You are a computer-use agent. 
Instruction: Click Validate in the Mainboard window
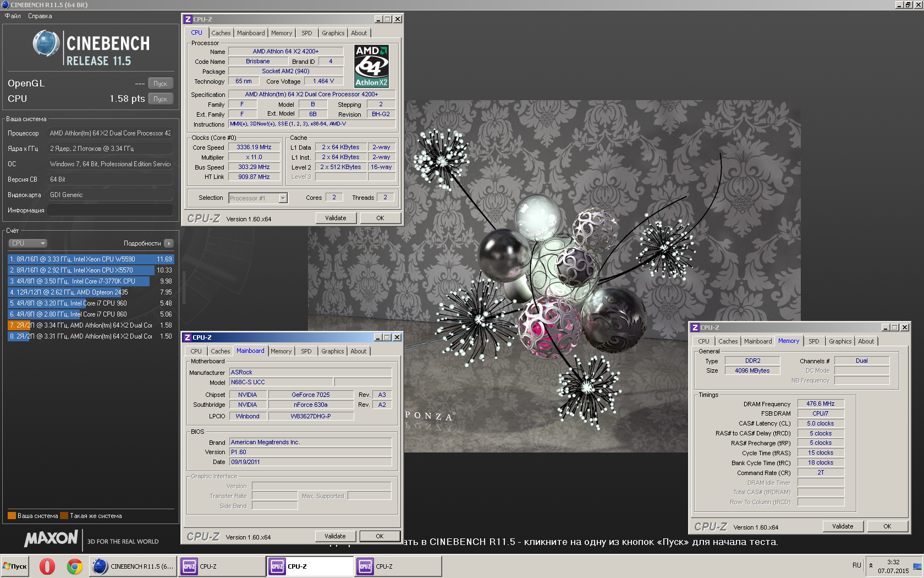pos(335,536)
